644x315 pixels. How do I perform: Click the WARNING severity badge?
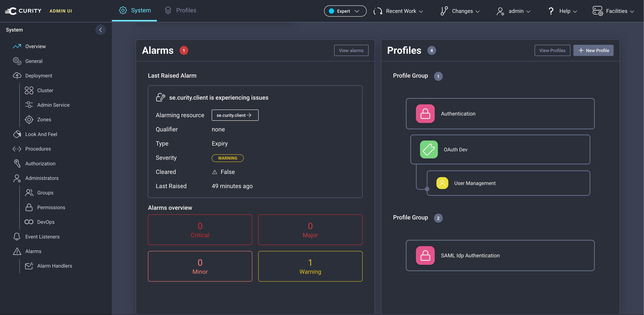point(228,158)
